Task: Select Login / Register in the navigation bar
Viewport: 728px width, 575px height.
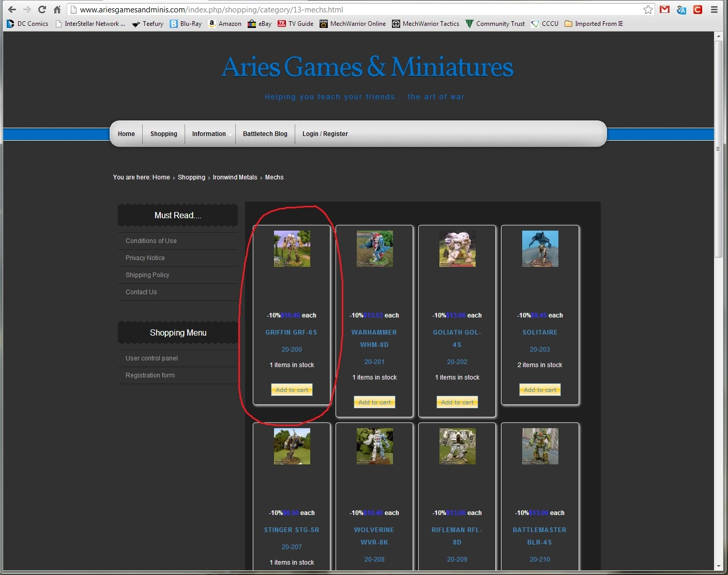Action: (325, 133)
